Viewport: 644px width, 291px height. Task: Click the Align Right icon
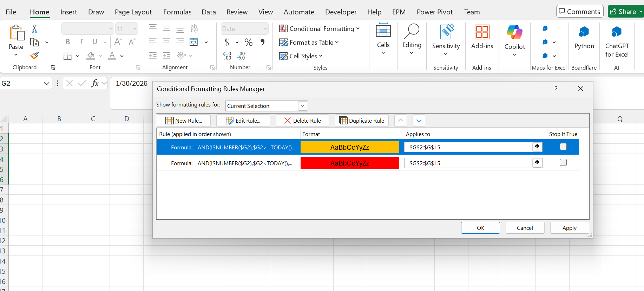click(180, 42)
